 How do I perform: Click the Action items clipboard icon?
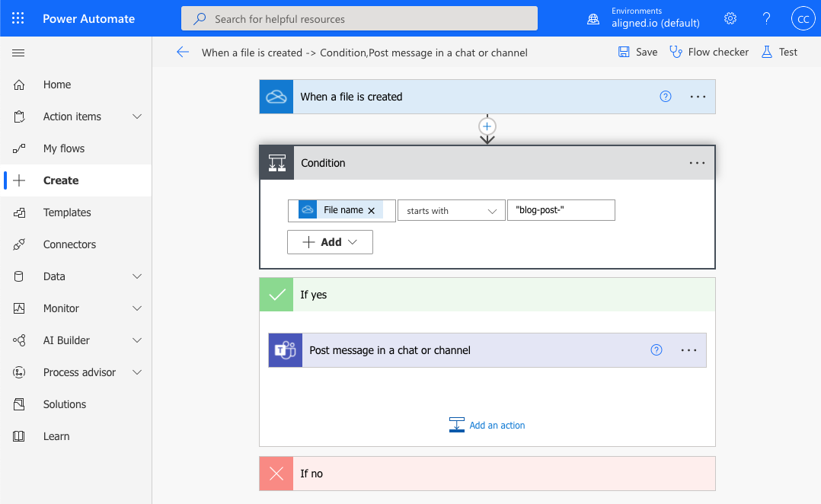pos(19,116)
